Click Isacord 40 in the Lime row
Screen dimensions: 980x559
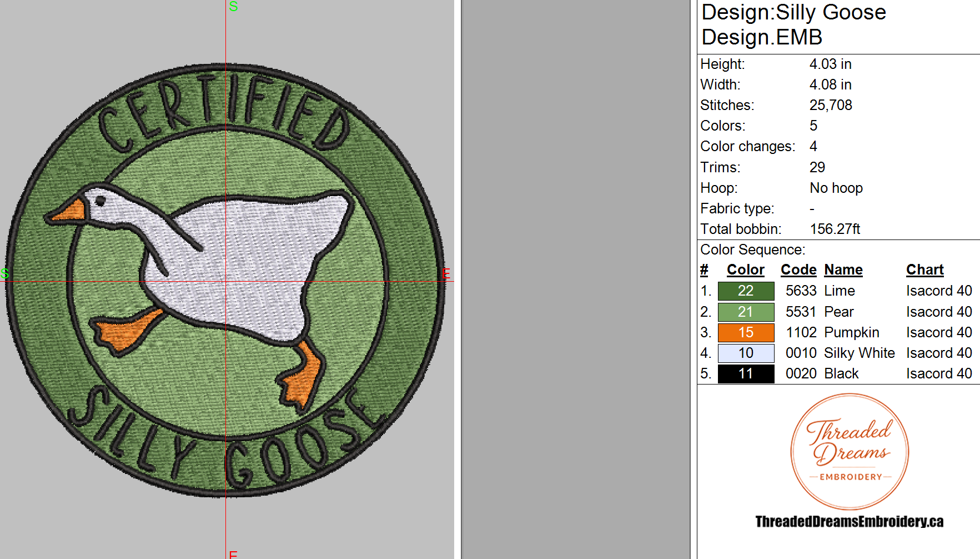coord(939,291)
